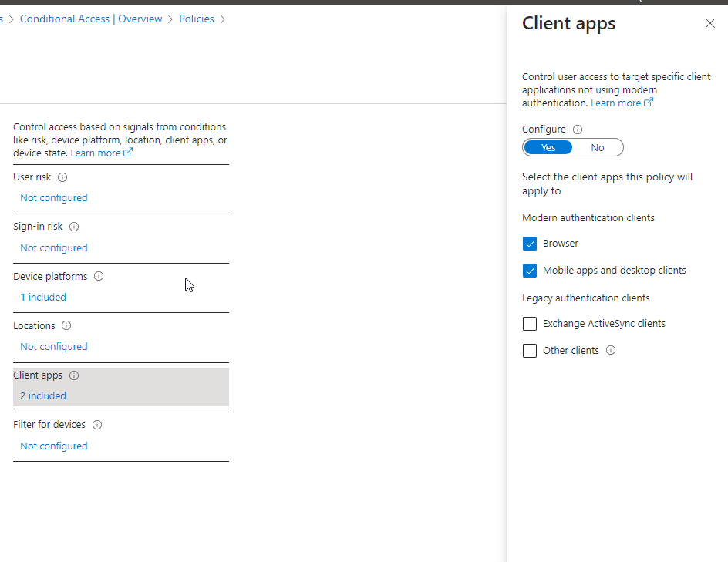Navigate to Policies breadcrumb
This screenshot has width=728, height=562.
(196, 19)
